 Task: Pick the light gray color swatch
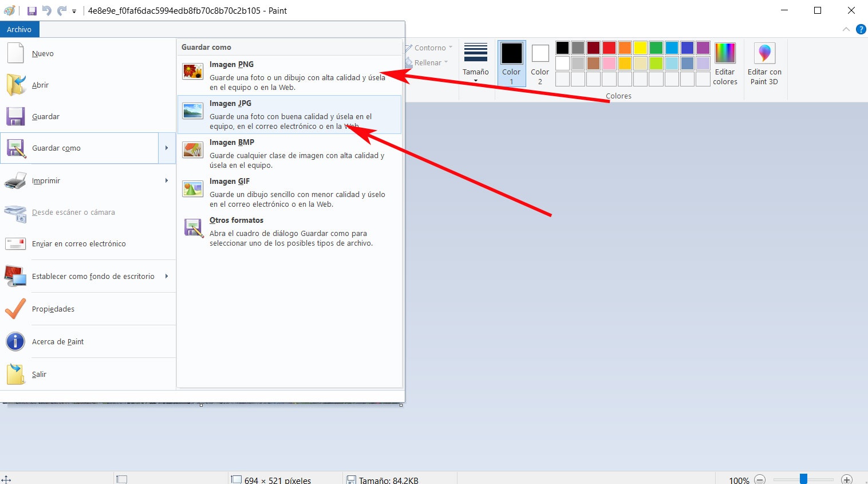pos(578,63)
